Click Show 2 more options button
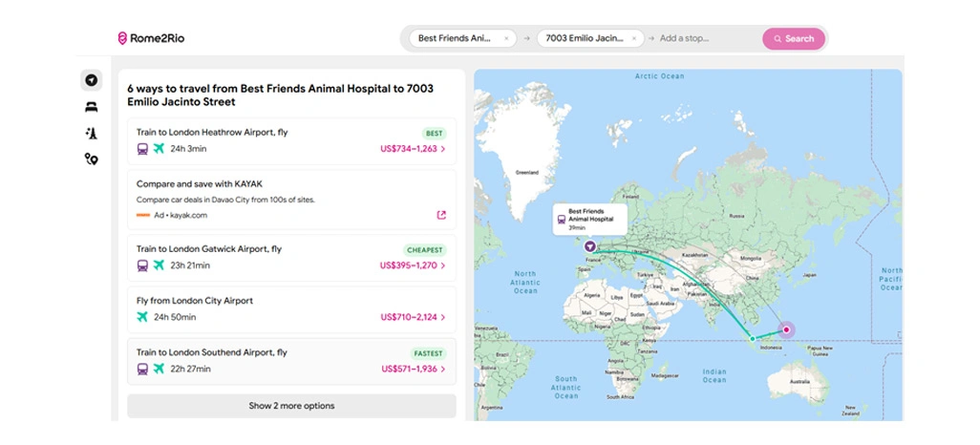This screenshot has height=445, width=980. point(292,406)
